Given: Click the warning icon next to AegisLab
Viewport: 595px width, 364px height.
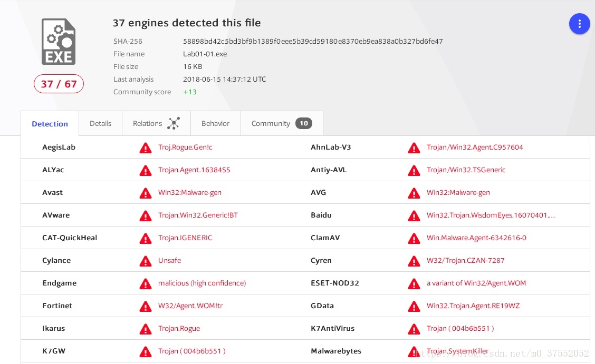Looking at the screenshot, I should click(x=146, y=147).
